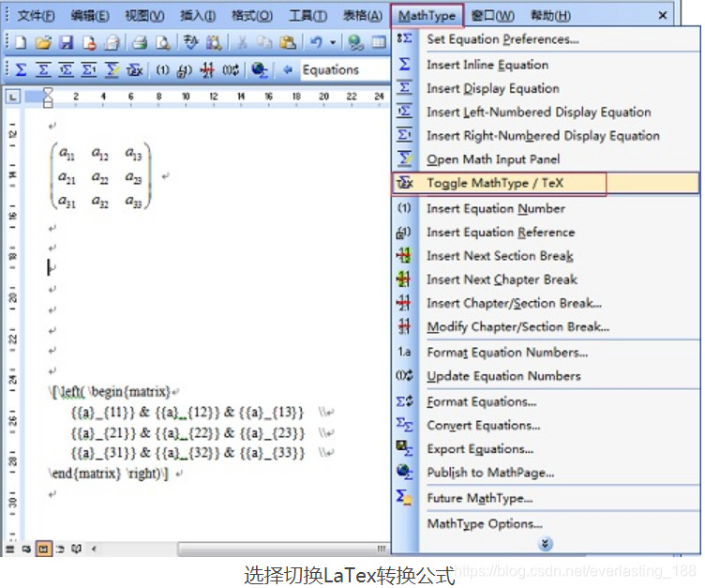Click the Insert Equation Number (1) toolbar icon

point(163,70)
